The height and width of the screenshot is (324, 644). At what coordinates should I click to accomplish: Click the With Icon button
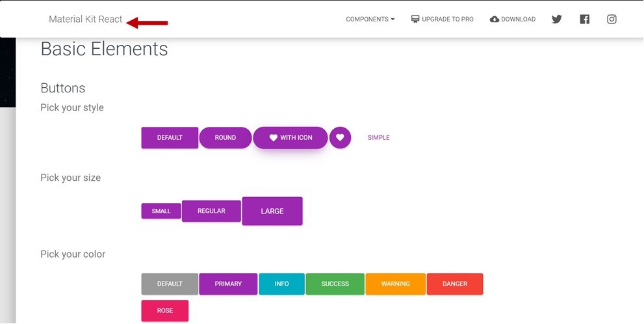[290, 138]
